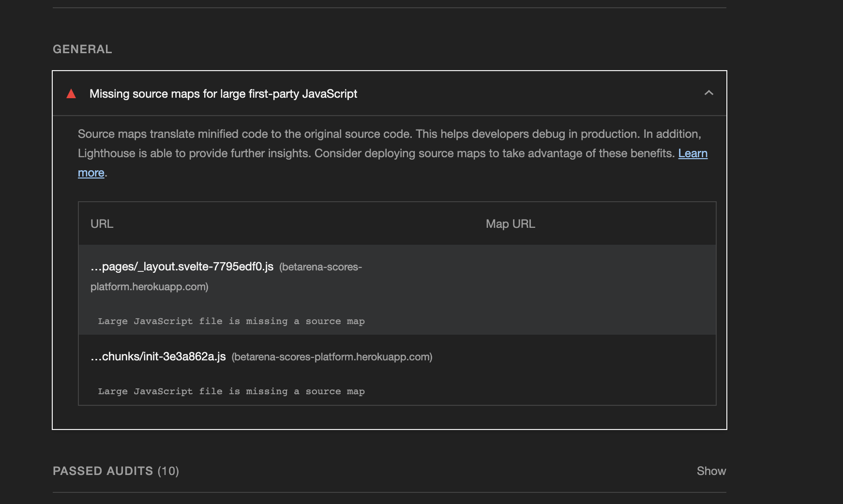Image resolution: width=843 pixels, height=504 pixels.
Task: Click the init-3e3a862a.js chunk URL
Action: click(x=158, y=356)
